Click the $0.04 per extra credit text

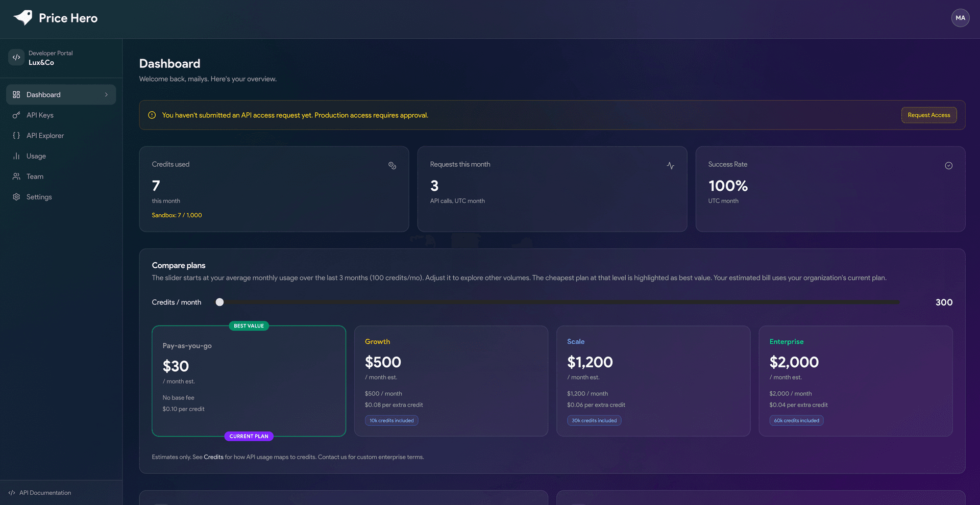tap(798, 405)
